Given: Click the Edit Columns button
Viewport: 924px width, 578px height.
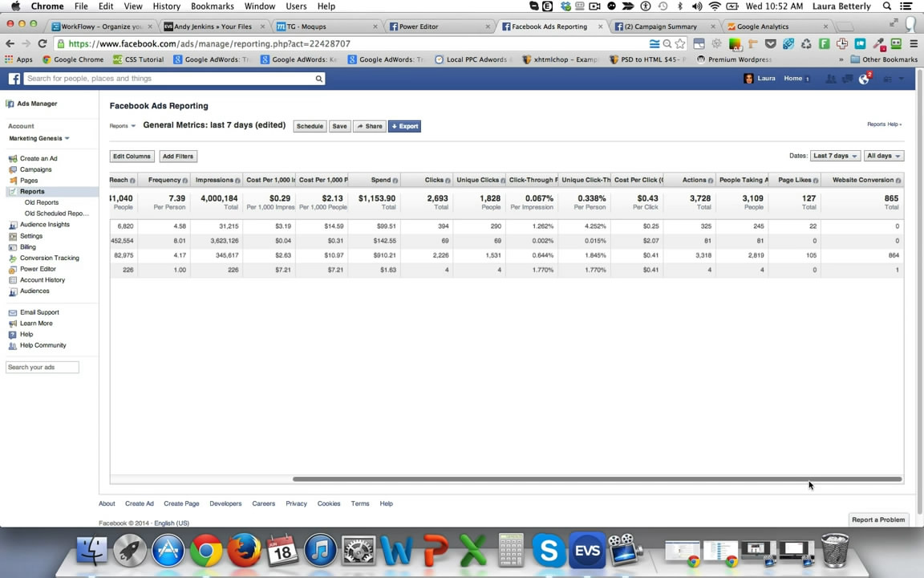Looking at the screenshot, I should pos(132,157).
